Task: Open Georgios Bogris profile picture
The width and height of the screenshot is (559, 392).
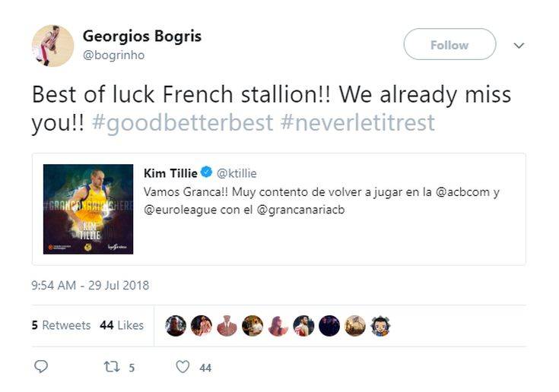Action: 52,46
